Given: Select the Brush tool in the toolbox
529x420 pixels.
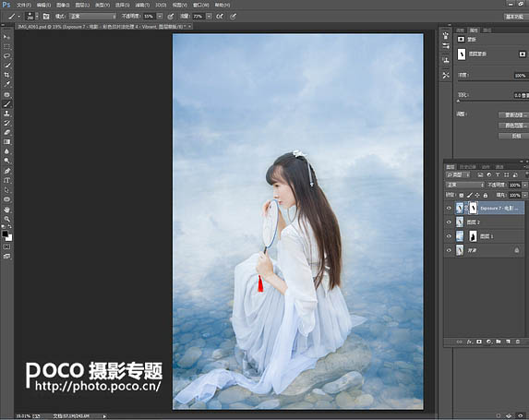Looking at the screenshot, I should (6, 104).
